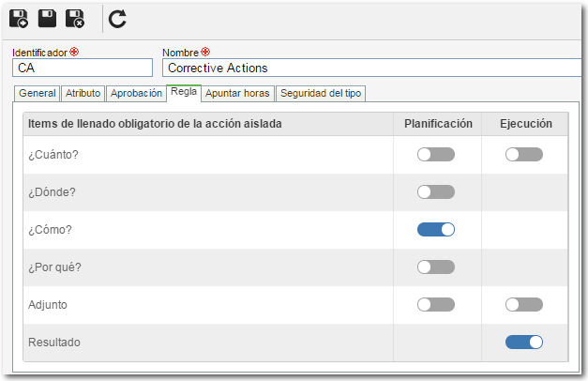The height and width of the screenshot is (381, 588).
Task: Click the ¿Cómo? row label
Action: (x=50, y=230)
